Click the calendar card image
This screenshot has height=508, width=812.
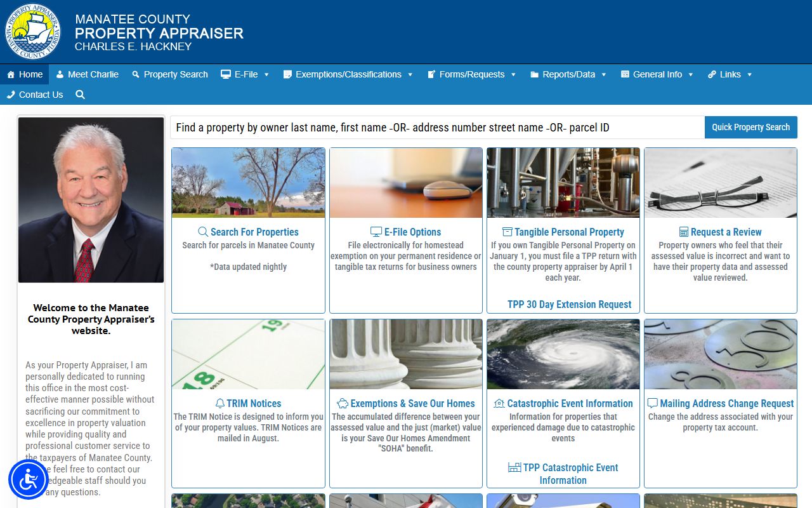click(x=248, y=354)
